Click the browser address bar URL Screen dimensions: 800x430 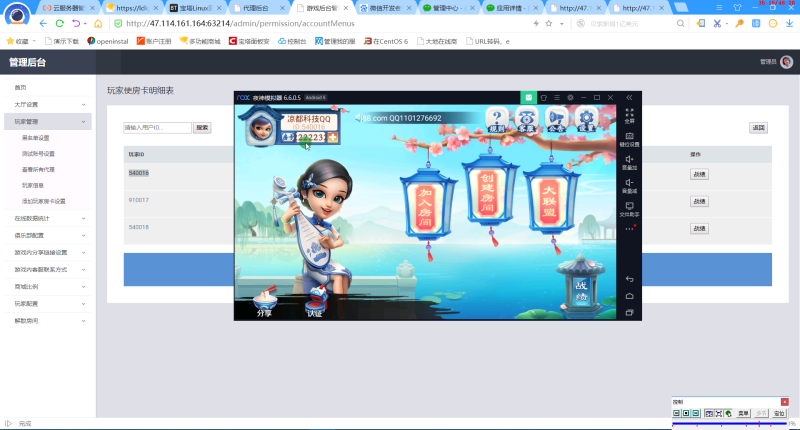point(240,23)
